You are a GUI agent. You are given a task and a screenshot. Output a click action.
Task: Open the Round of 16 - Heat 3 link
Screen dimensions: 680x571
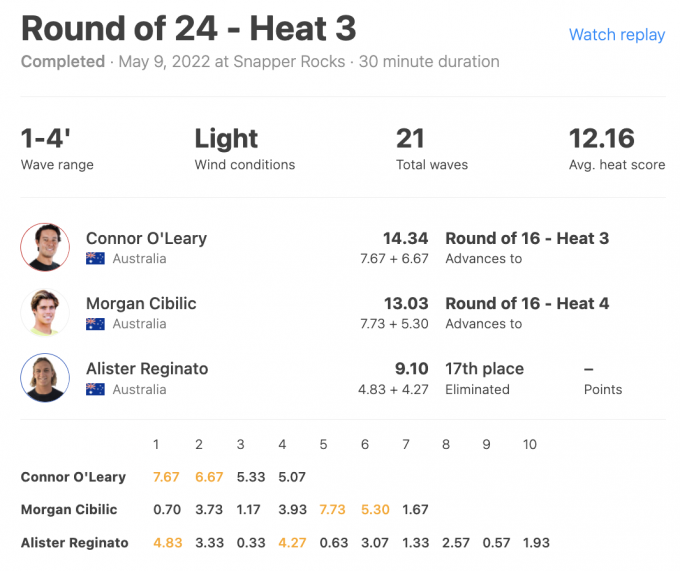point(527,238)
